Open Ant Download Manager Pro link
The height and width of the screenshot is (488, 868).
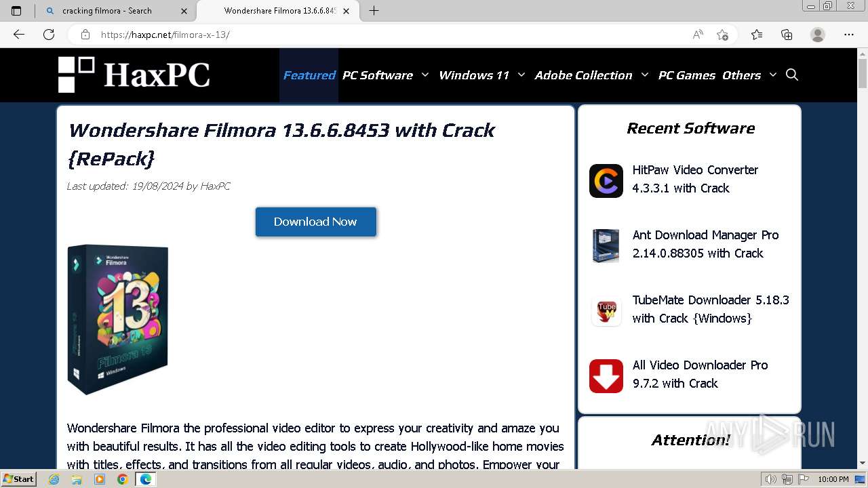click(x=705, y=244)
